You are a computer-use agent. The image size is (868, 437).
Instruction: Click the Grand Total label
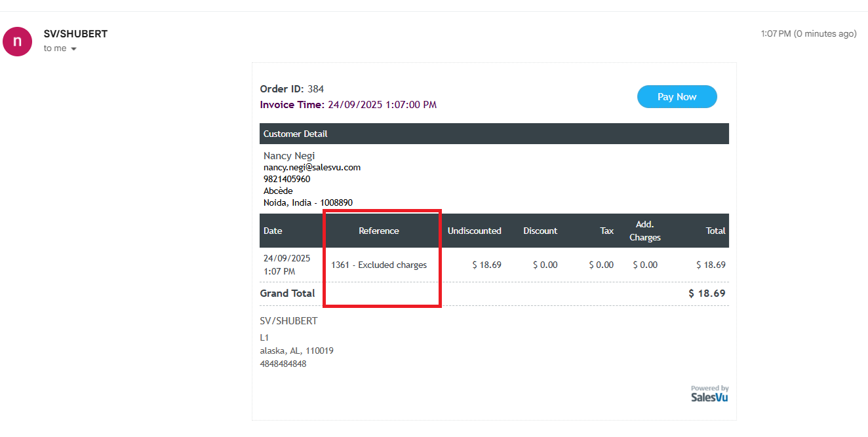(x=288, y=294)
